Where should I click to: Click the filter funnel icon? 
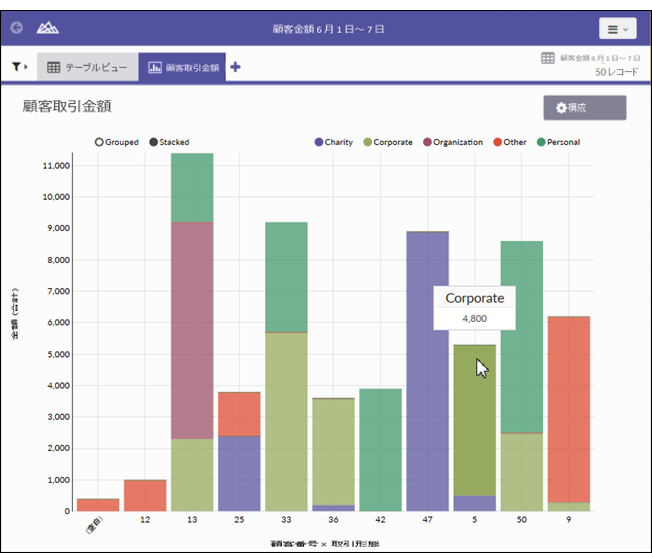pyautogui.click(x=17, y=67)
